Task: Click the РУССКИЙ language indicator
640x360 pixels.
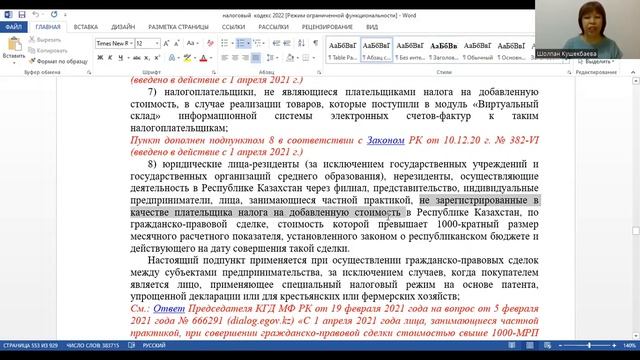Action: pos(154,345)
